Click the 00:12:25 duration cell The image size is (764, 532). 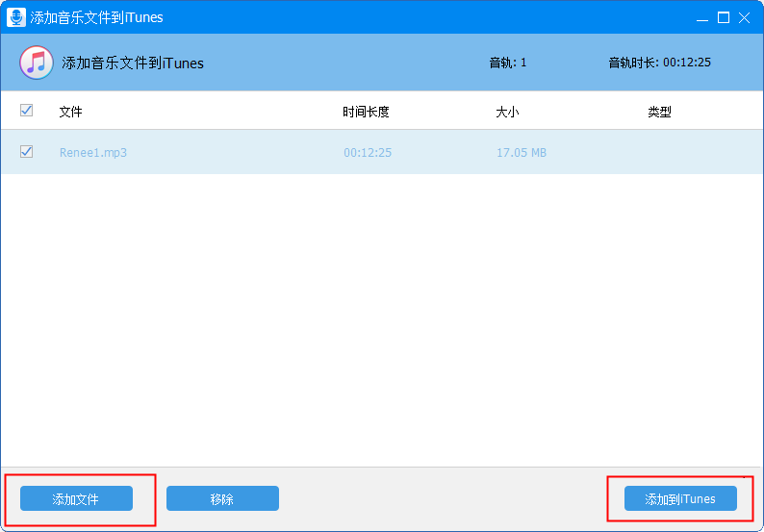pos(368,153)
